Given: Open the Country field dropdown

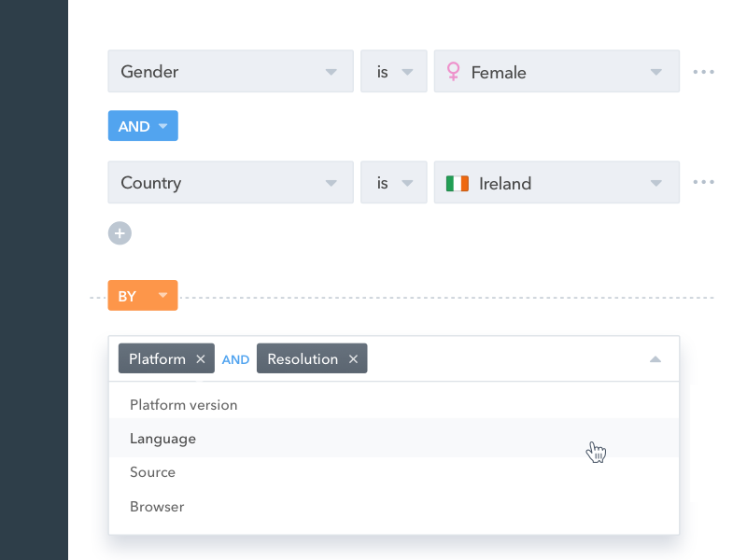Looking at the screenshot, I should point(331,182).
